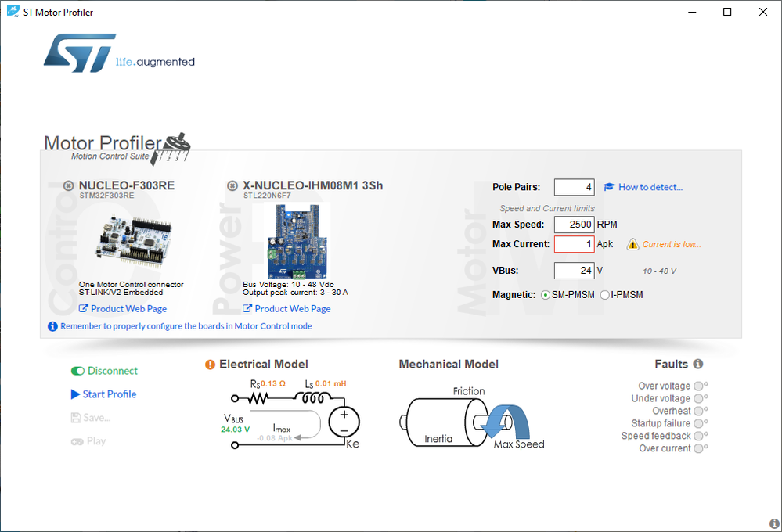Viewport: 782px width, 532px height.
Task: Click the Speed feedback fault indicator
Action: click(x=699, y=437)
